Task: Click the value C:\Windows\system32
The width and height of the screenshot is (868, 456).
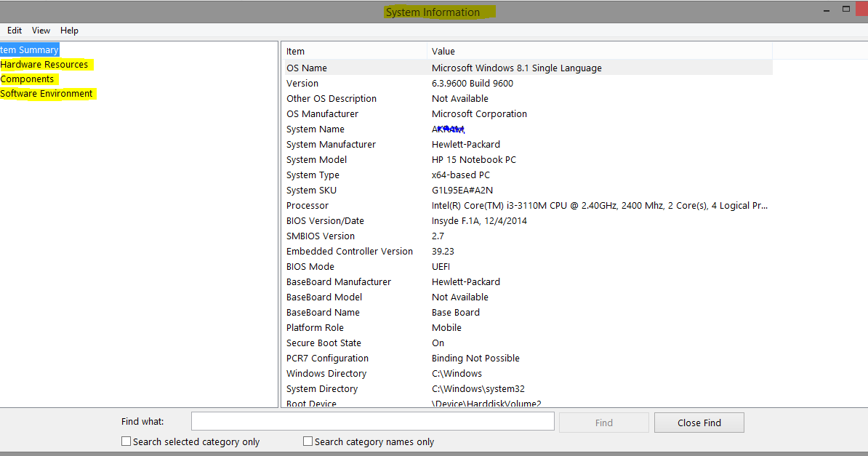Action: (x=478, y=389)
